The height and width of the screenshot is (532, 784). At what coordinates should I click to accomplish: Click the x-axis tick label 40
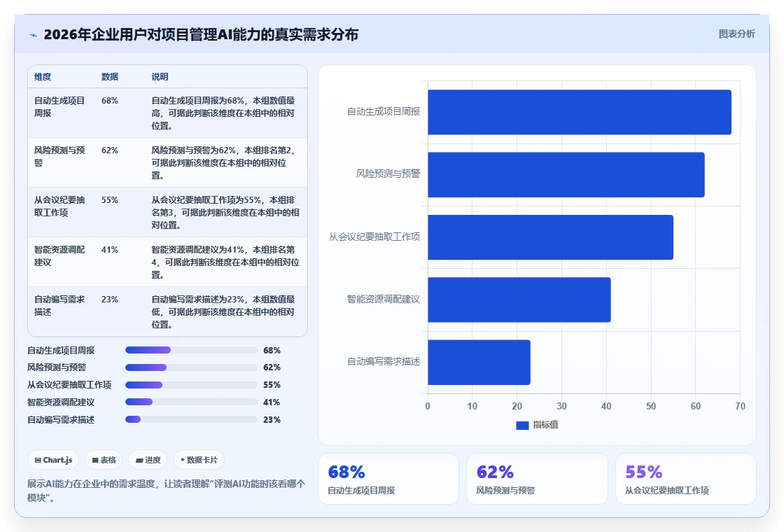click(606, 406)
